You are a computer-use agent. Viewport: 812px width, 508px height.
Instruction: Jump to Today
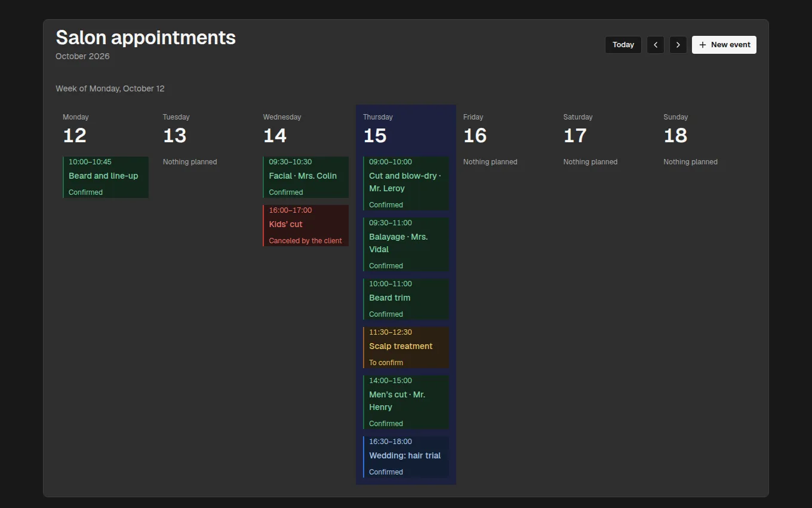click(x=623, y=45)
